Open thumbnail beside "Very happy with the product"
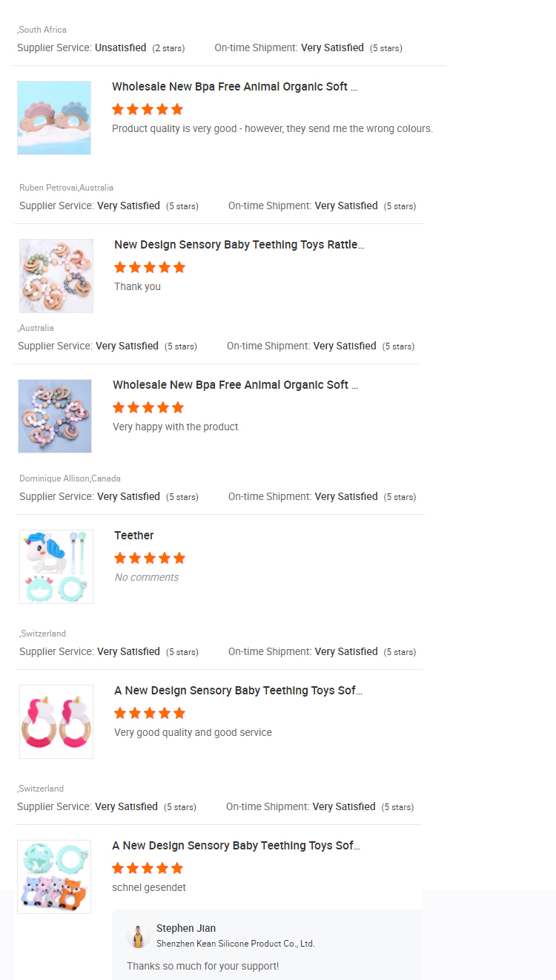The width and height of the screenshot is (556, 980). (55, 416)
